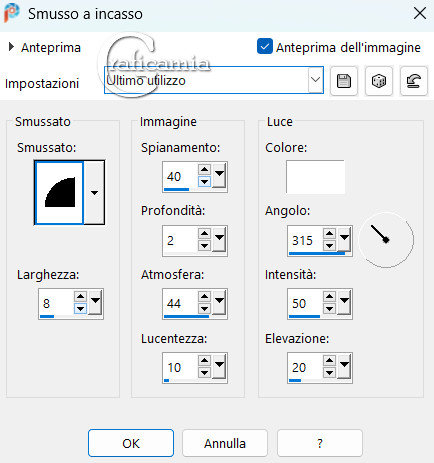Decrease Elevazione using the down arrow
The image size is (434, 463).
[x=329, y=372]
